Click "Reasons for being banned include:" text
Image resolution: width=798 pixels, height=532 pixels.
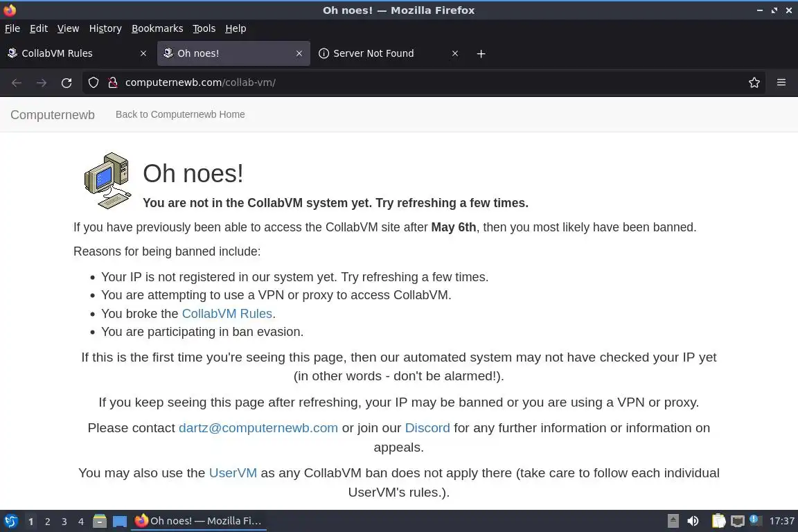[167, 251]
